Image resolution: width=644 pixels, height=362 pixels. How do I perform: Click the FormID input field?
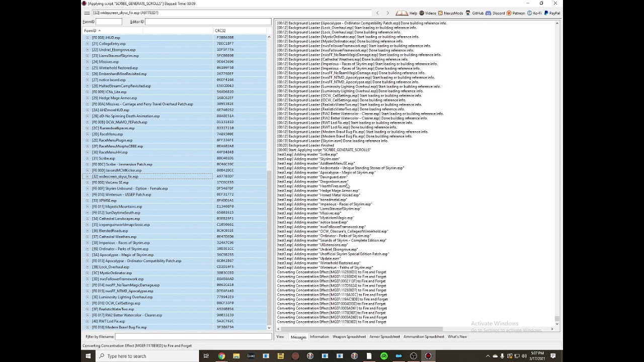(x=109, y=22)
